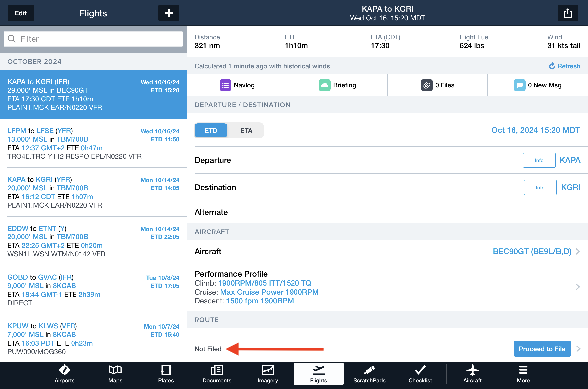Select the KAPA to KGRI (IFR) flight

93,94
